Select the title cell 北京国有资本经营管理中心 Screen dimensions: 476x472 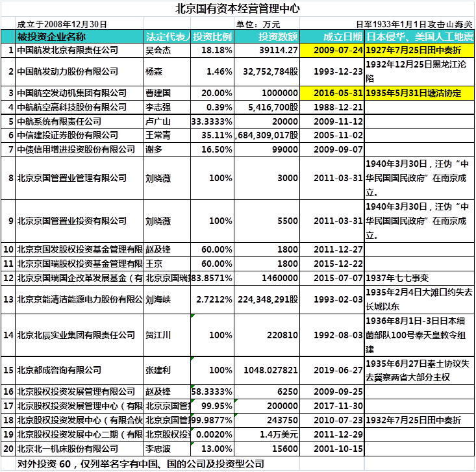238,8
